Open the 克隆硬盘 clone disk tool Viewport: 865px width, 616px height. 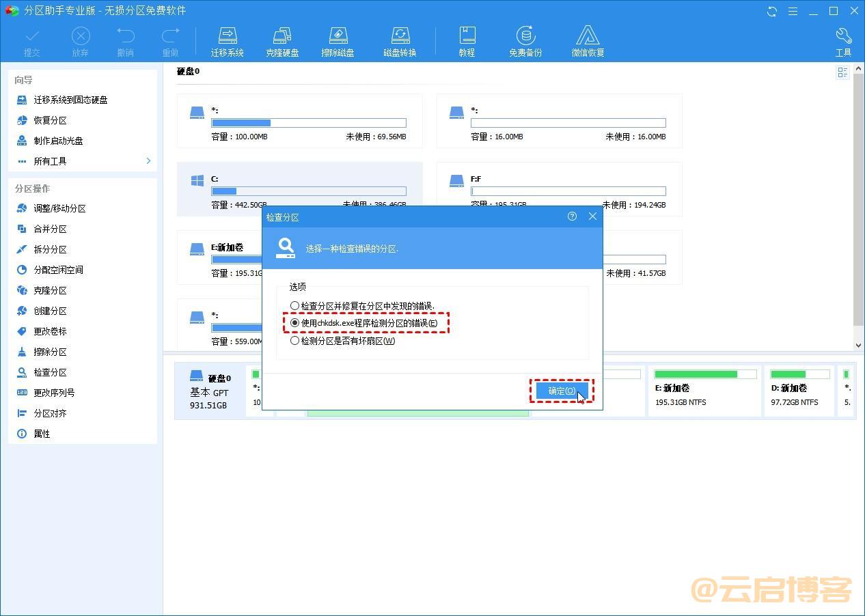click(282, 42)
